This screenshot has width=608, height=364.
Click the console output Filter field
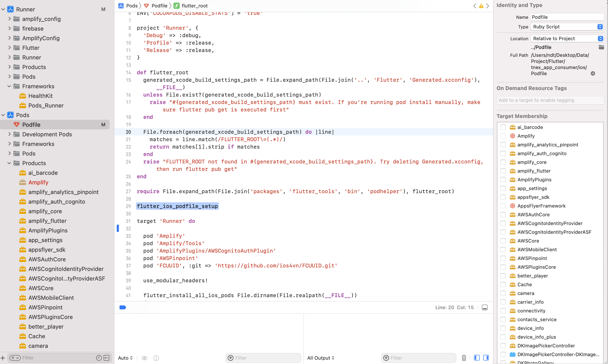[x=419, y=358]
